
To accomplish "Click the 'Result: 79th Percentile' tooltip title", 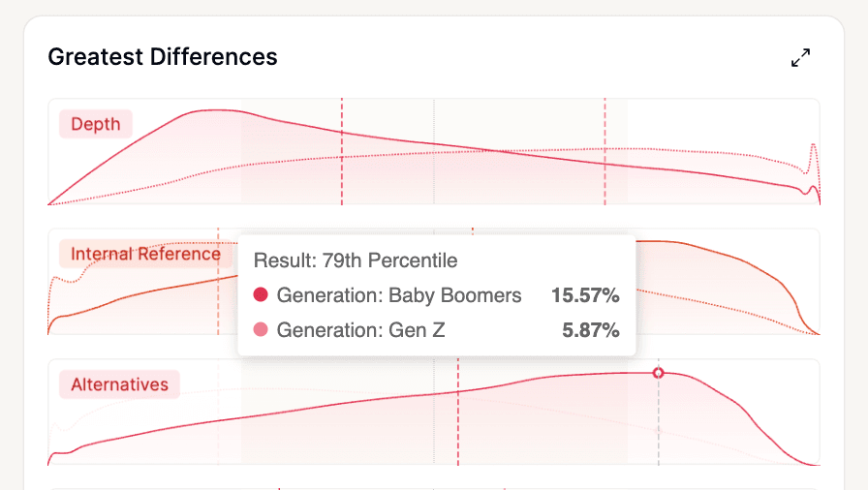I will (x=356, y=260).
